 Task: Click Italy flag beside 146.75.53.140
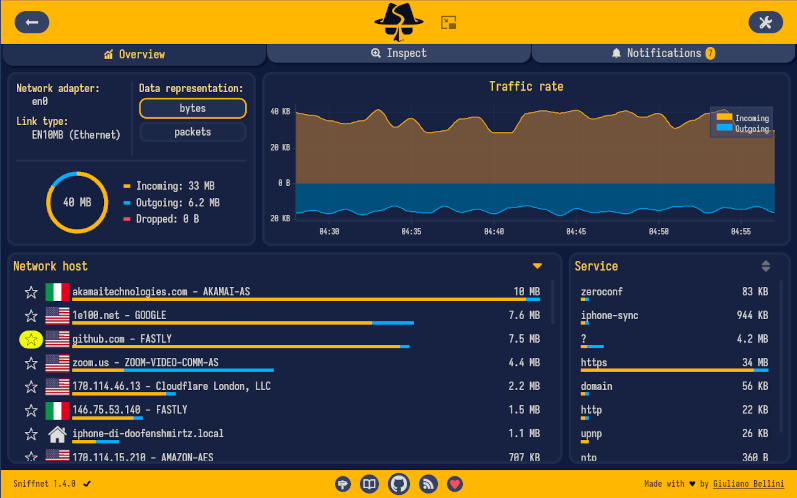(57, 410)
